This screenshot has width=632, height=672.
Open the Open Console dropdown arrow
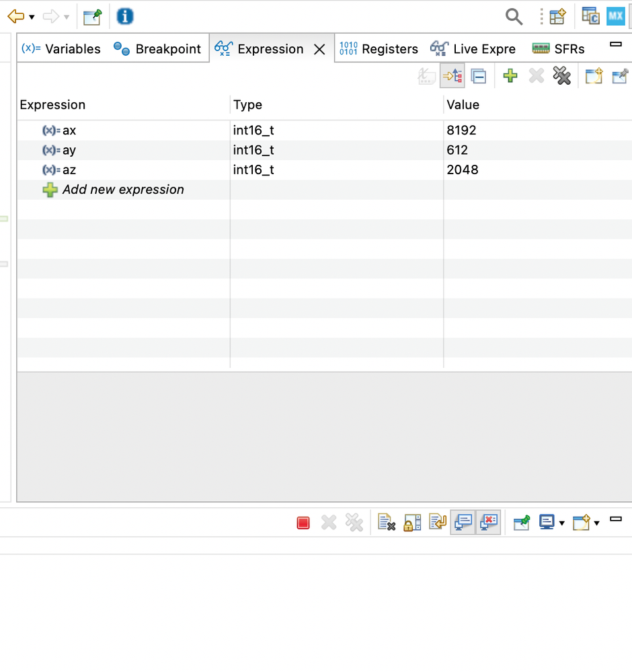click(x=596, y=523)
